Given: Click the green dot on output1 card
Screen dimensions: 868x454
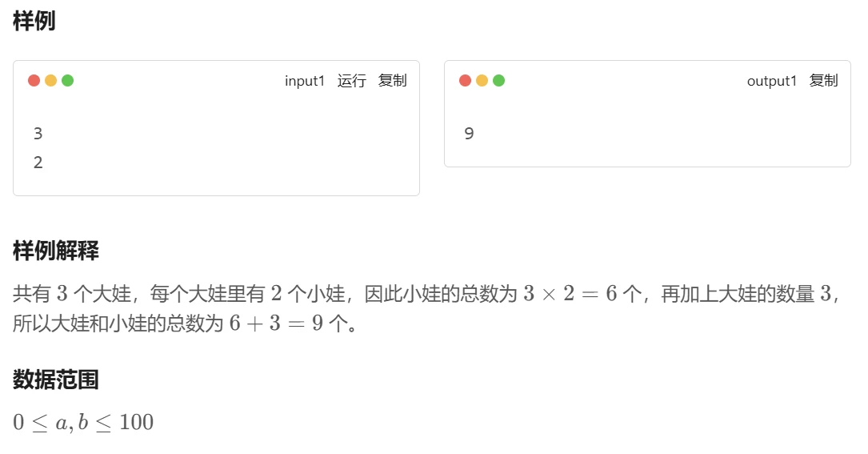Looking at the screenshot, I should [498, 80].
